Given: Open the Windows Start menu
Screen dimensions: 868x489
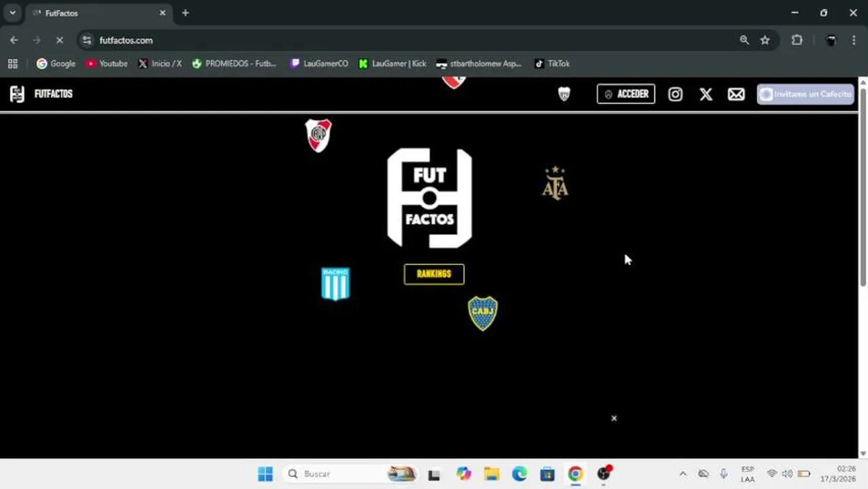Looking at the screenshot, I should click(266, 474).
